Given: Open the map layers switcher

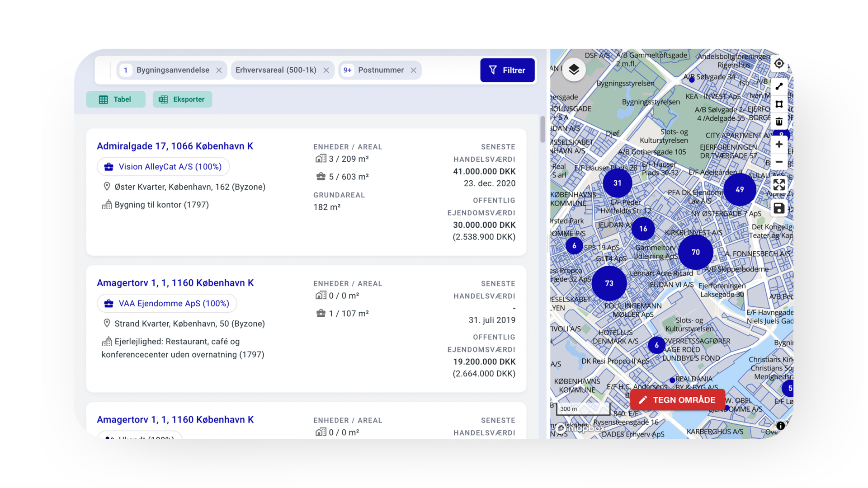Looking at the screenshot, I should 574,70.
